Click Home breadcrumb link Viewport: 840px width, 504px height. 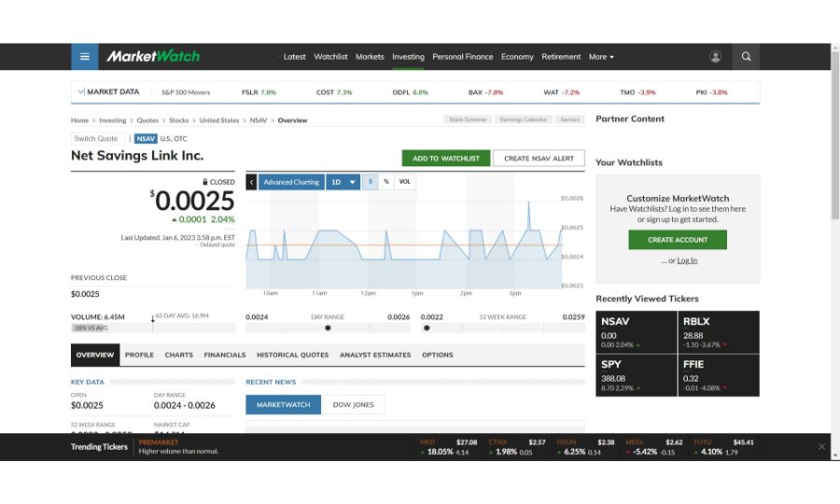coord(80,120)
